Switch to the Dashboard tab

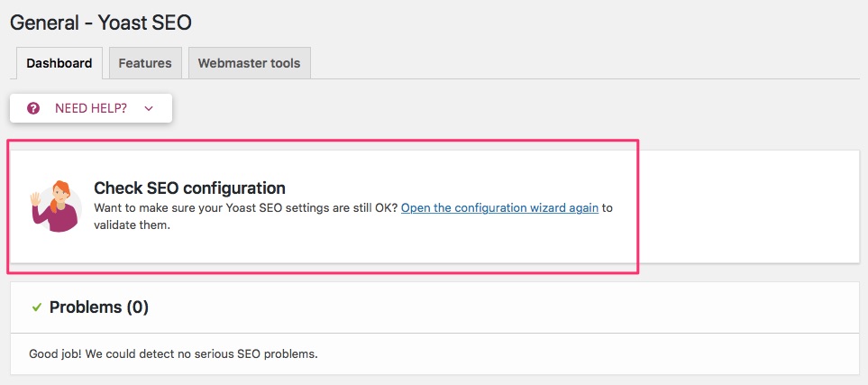coord(59,63)
